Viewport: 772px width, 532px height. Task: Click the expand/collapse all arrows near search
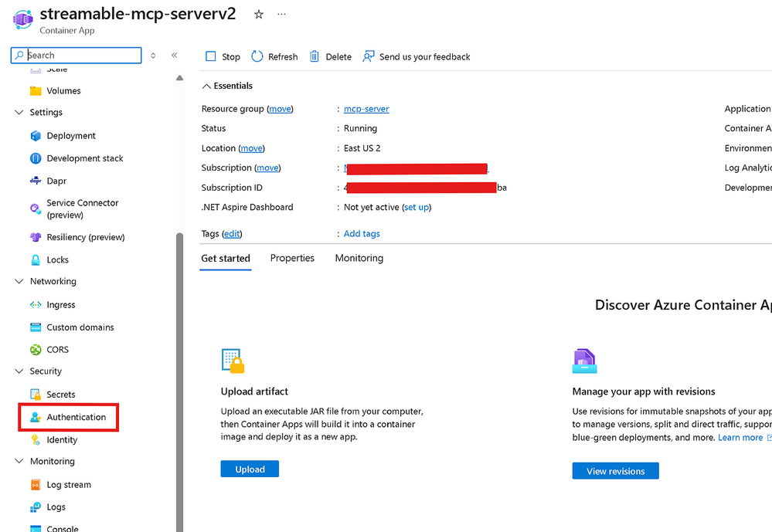[153, 56]
